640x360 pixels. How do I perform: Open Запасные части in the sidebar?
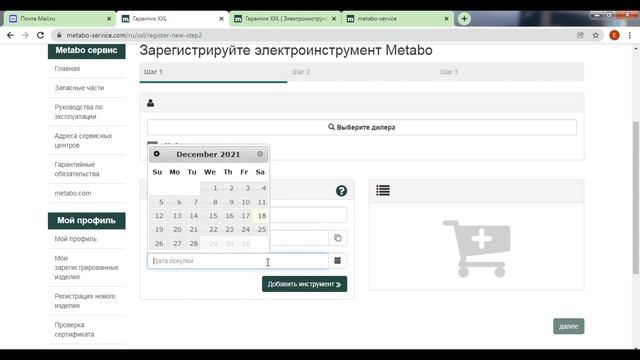pos(79,88)
